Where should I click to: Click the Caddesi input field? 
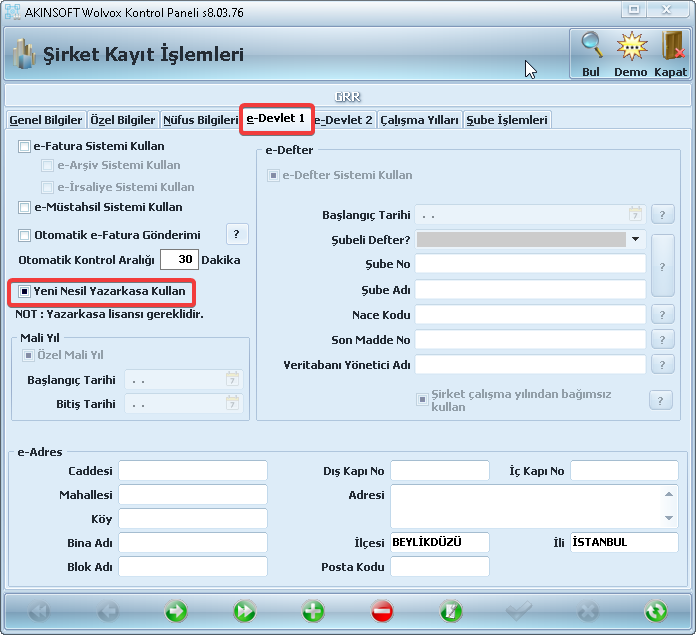[193, 470]
